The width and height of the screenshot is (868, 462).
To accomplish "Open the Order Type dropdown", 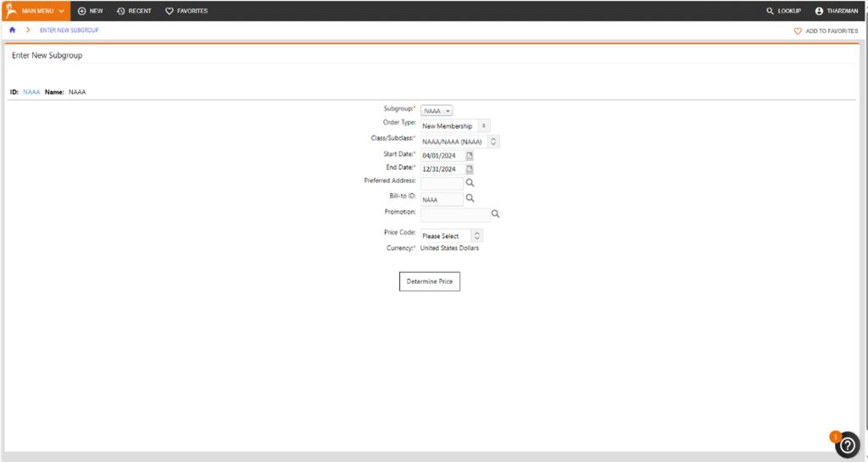I will 455,126.
